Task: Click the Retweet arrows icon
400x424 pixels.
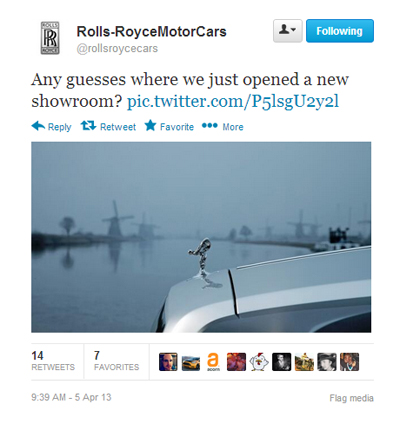Action: [88, 126]
